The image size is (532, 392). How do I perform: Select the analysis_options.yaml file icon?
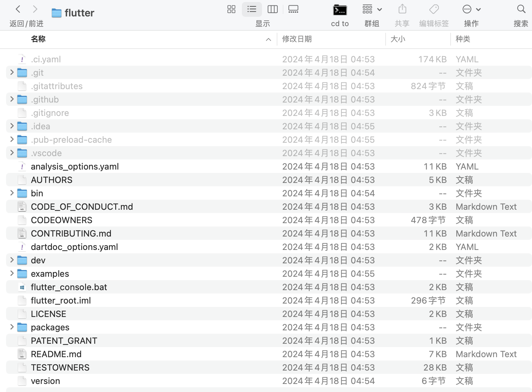22,167
